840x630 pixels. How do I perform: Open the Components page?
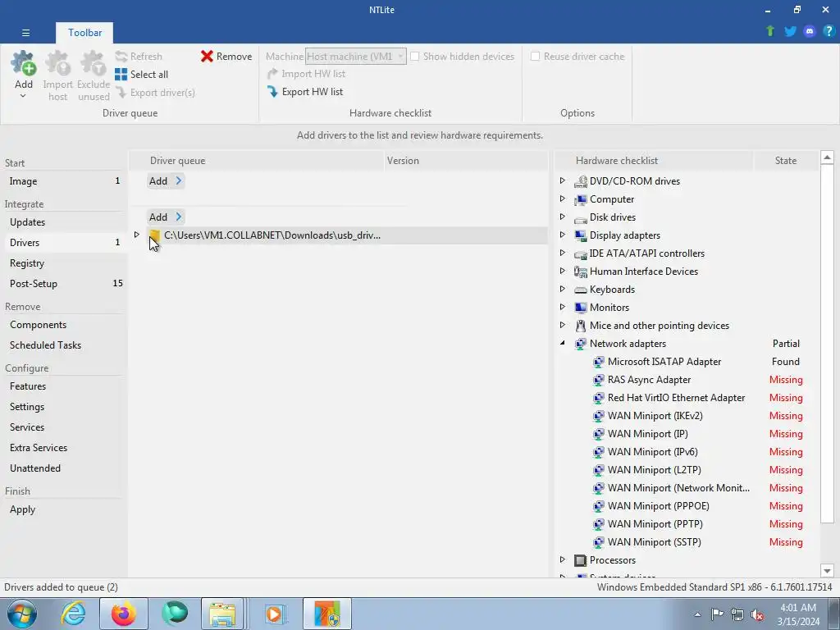64,325
